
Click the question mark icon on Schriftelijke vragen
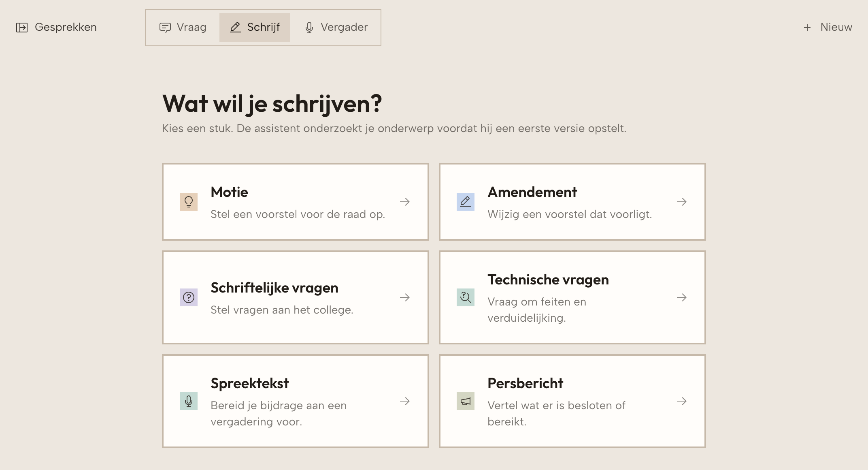coord(189,297)
